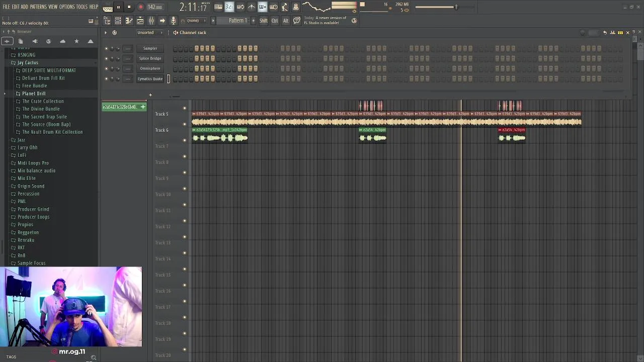Image resolution: width=644 pixels, height=362 pixels.
Task: Mute the Sampler channel
Action: [106, 48]
